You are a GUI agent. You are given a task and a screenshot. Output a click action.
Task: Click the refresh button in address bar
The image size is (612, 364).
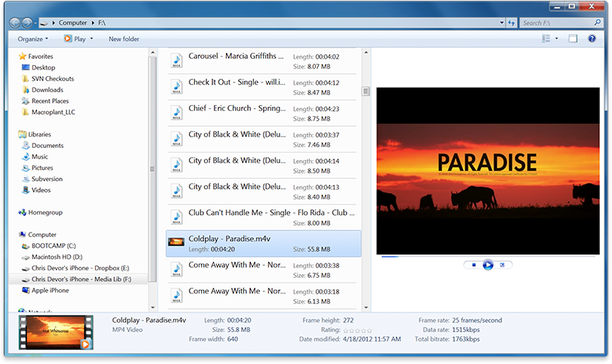[x=512, y=23]
